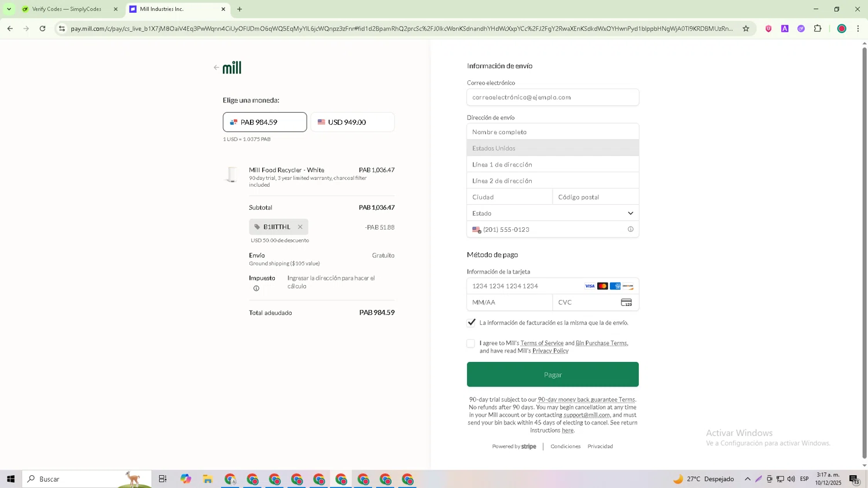
Task: Open the Privacy Policy link
Action: (x=550, y=351)
